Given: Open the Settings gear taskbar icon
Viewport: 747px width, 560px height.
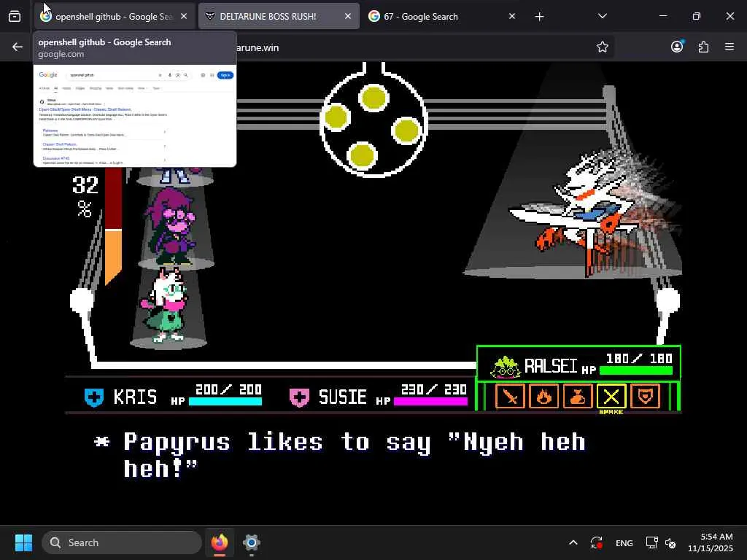Looking at the screenshot, I should point(252,542).
